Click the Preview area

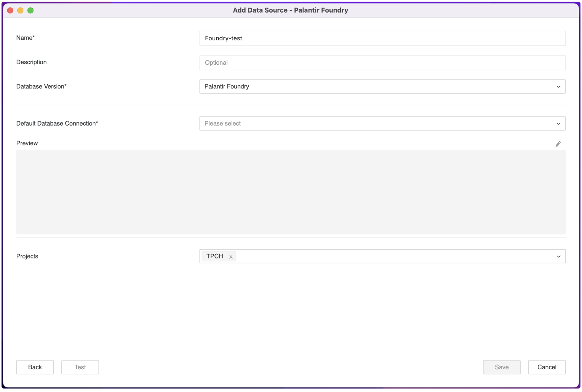(291, 192)
